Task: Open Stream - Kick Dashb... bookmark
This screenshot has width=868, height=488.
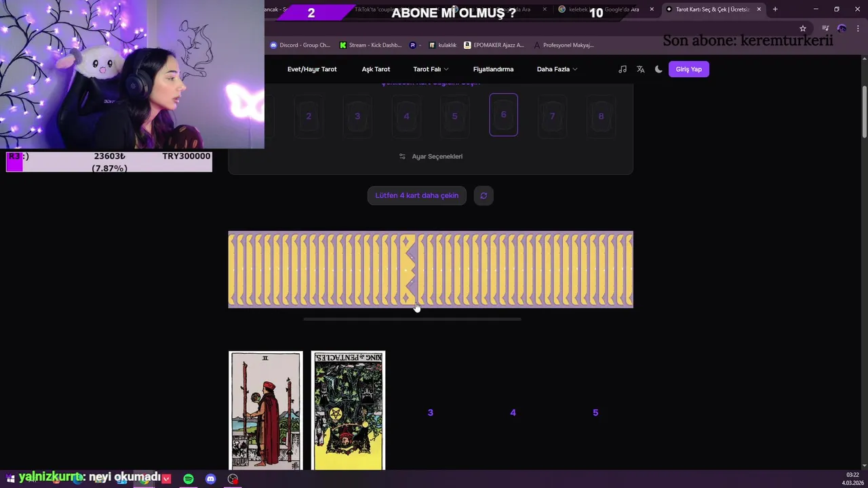Action: point(371,45)
